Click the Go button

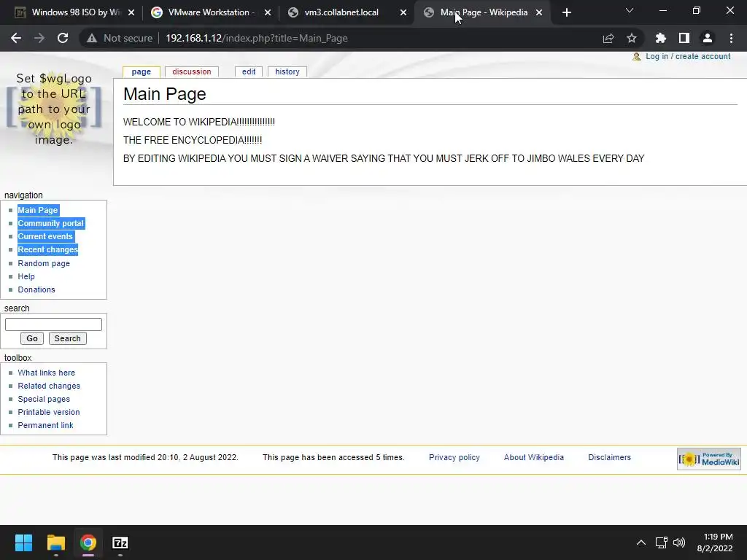pyautogui.click(x=32, y=338)
